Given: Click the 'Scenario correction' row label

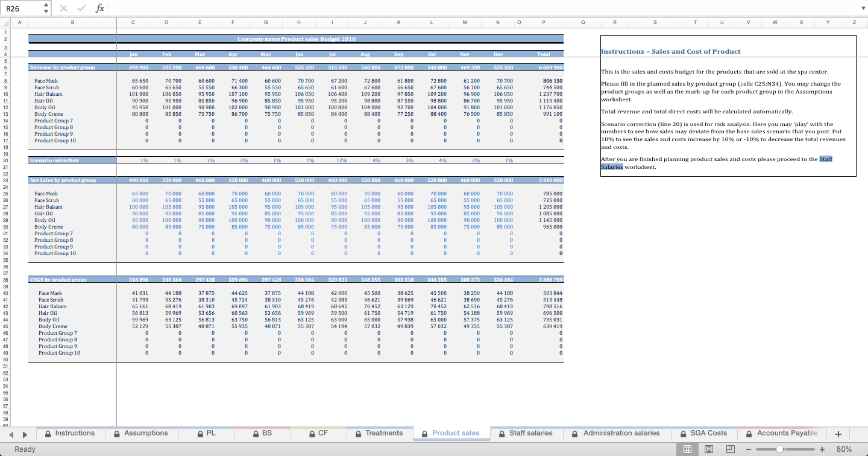Looking at the screenshot, I should point(55,160).
